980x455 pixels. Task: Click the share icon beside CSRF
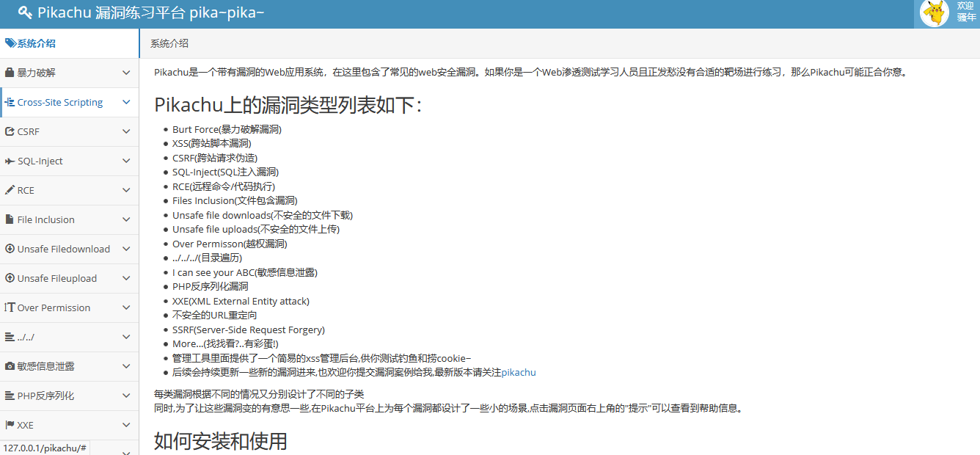pos(10,131)
